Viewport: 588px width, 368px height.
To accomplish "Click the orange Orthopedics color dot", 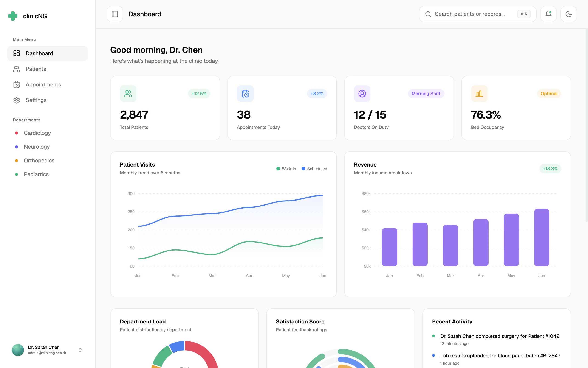I will pos(16,160).
